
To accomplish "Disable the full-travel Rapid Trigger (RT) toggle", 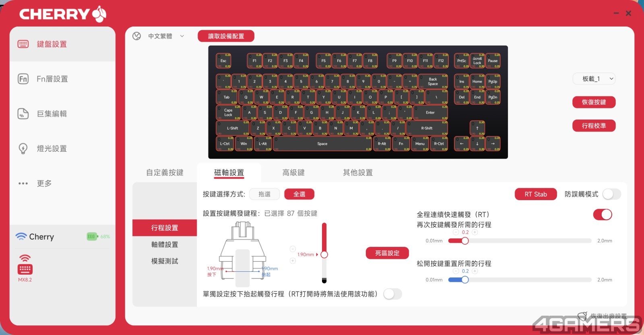I will [602, 215].
